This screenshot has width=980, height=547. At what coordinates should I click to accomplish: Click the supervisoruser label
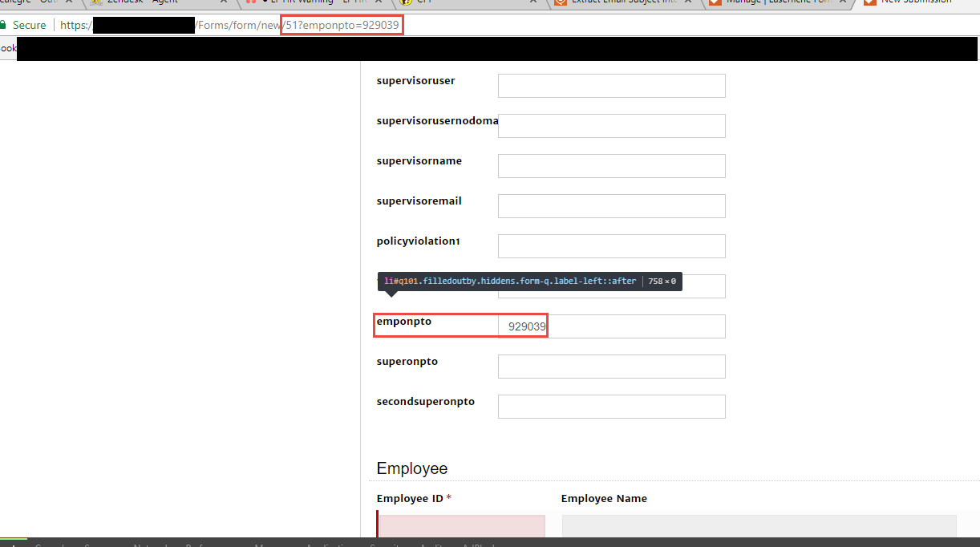coord(416,81)
